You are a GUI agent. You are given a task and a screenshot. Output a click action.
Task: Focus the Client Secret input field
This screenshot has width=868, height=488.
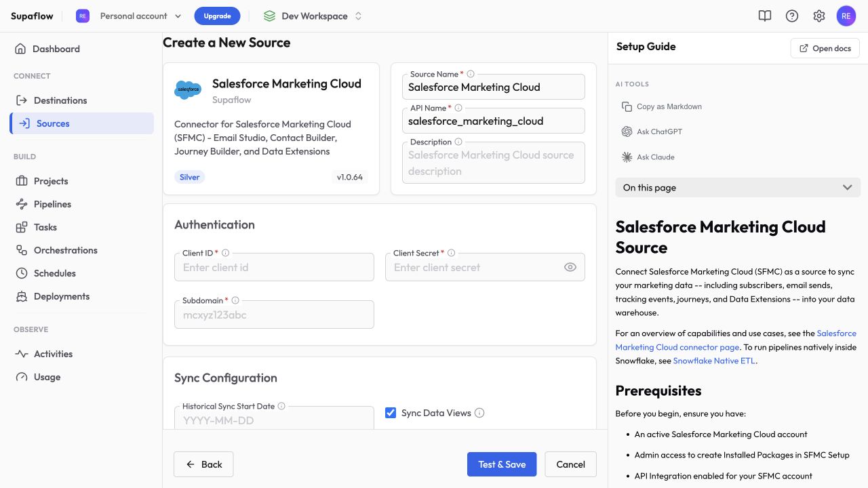[x=485, y=267]
